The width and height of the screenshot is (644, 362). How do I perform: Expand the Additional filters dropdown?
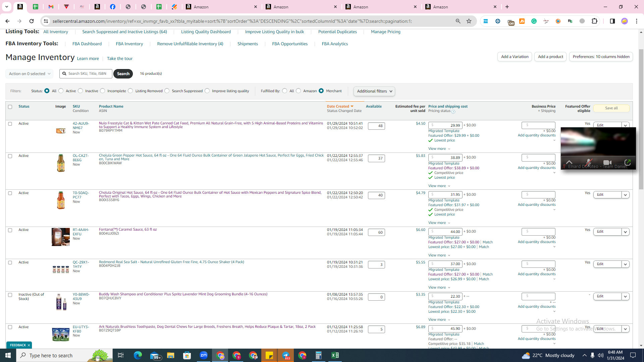pyautogui.click(x=374, y=91)
